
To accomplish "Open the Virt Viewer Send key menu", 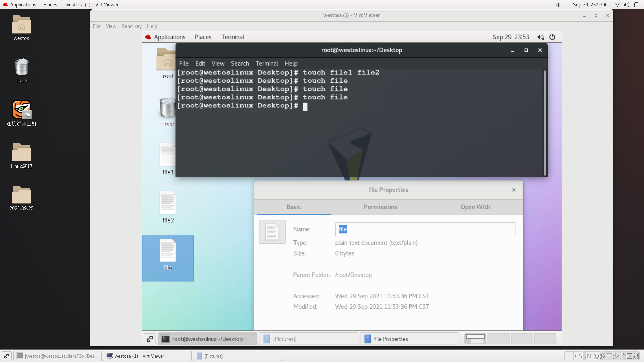I will click(x=131, y=26).
